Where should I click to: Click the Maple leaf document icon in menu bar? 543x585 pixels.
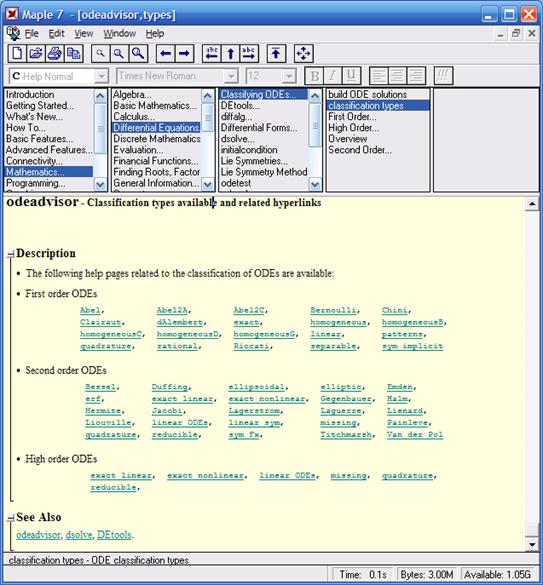coord(13,34)
